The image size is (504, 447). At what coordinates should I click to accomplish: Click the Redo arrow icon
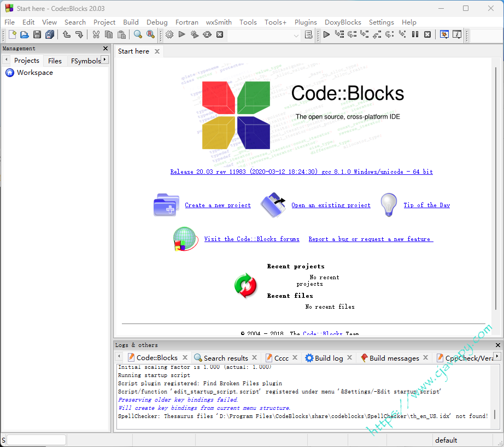coord(79,34)
